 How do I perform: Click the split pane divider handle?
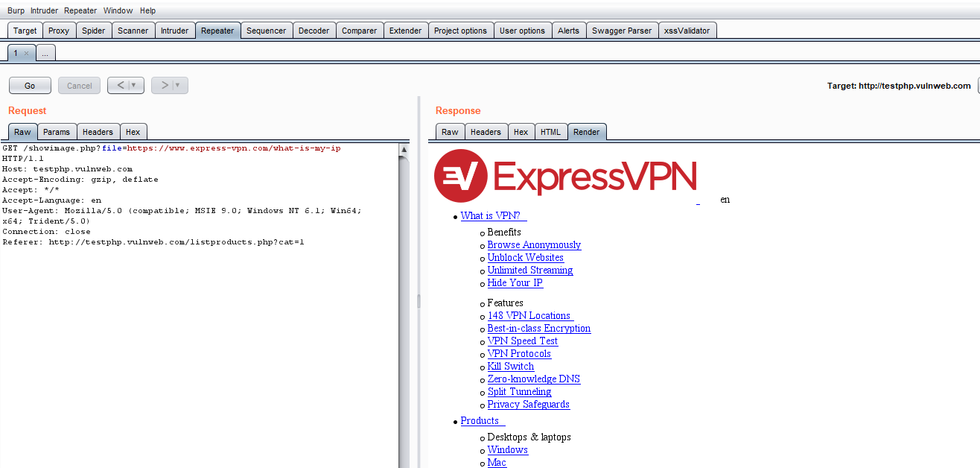419,301
